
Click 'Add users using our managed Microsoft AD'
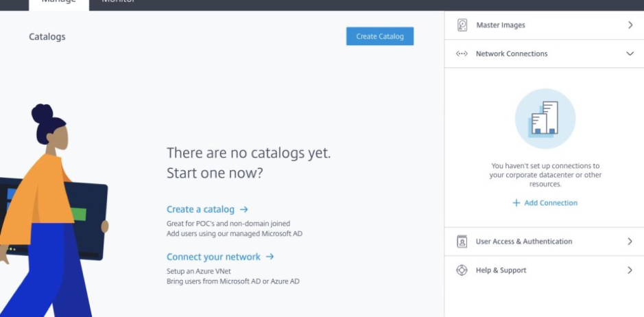[x=235, y=234]
